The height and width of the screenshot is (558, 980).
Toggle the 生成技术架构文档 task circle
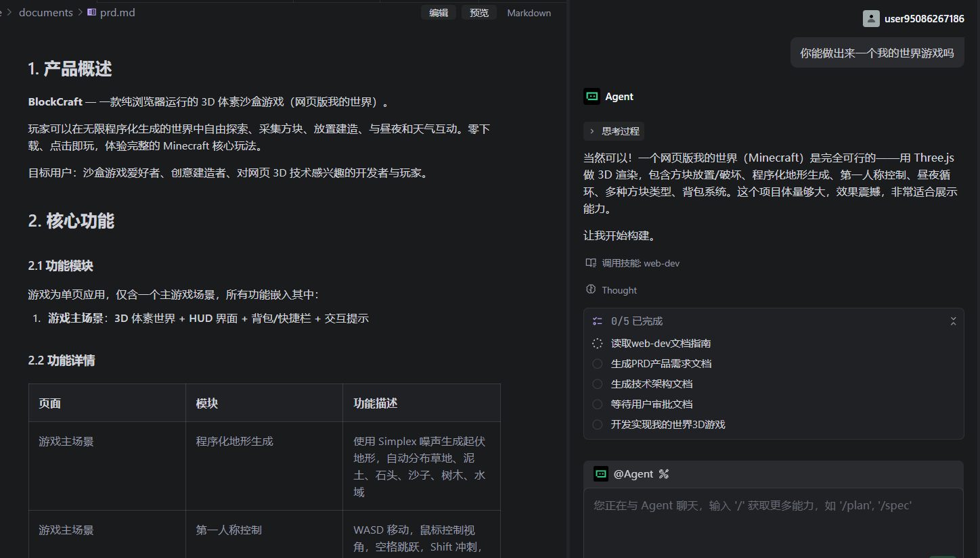(x=597, y=383)
